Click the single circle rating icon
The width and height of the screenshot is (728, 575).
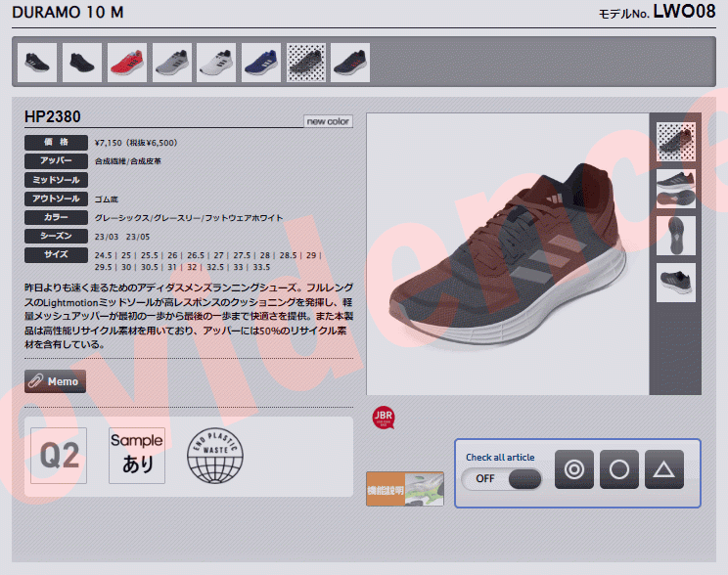(x=619, y=470)
